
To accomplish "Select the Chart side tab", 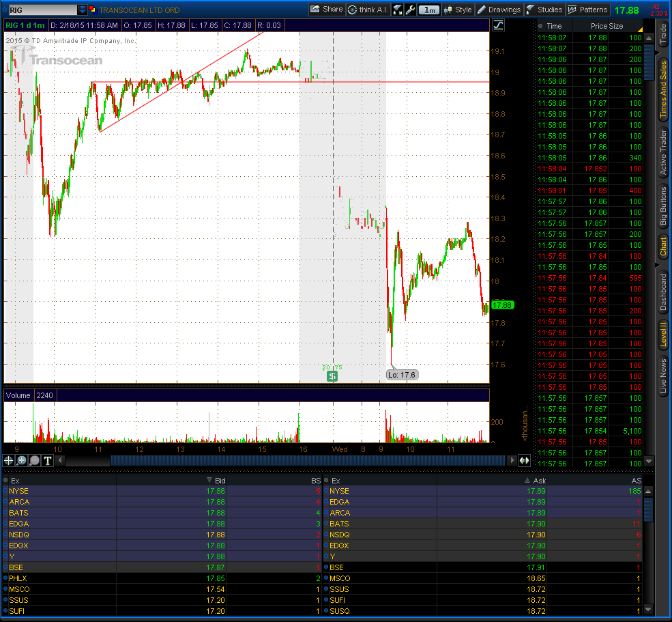I will coord(663,246).
